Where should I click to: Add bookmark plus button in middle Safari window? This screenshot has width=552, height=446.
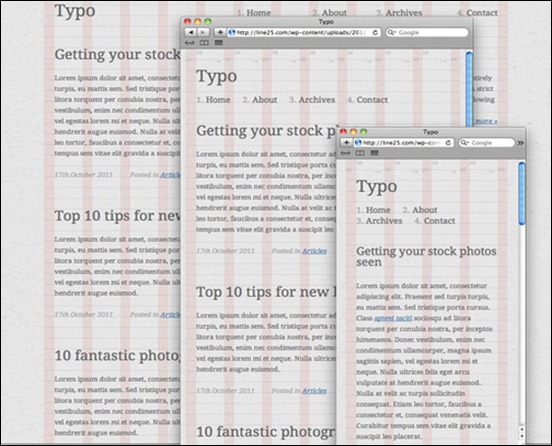(220, 32)
